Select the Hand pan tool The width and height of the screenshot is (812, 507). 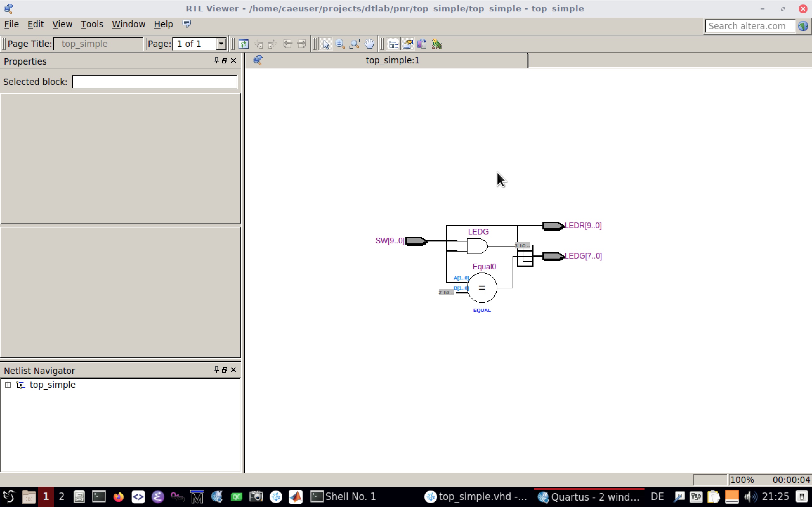pos(369,44)
